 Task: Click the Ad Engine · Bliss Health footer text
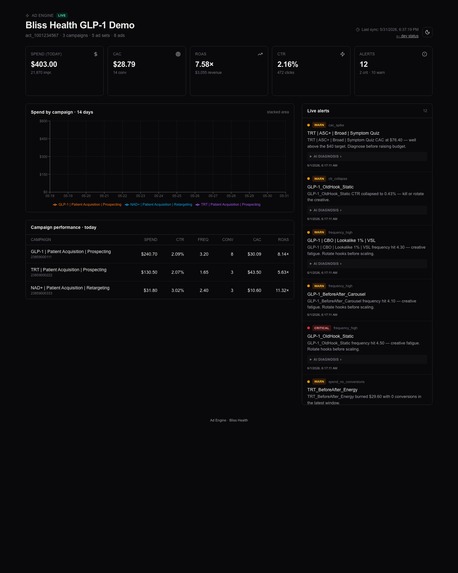coord(229,420)
